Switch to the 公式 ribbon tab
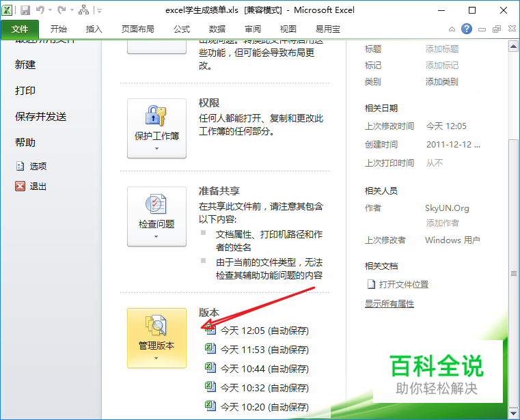The image size is (520, 420). pyautogui.click(x=182, y=29)
